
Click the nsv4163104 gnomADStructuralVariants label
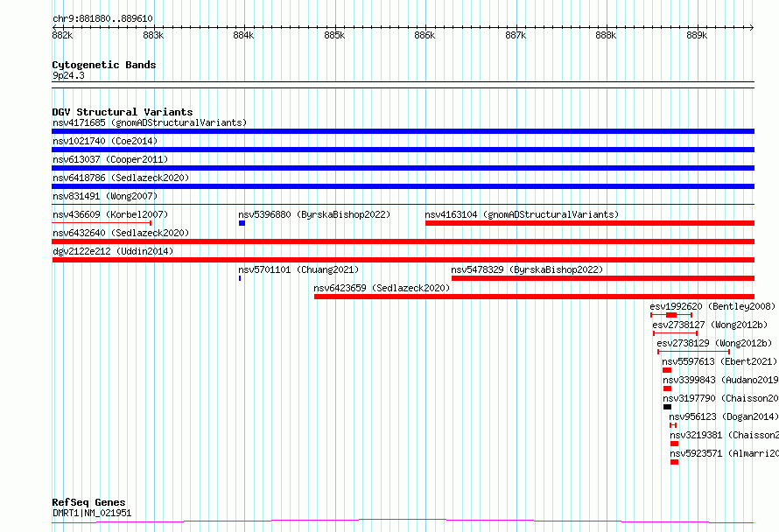(523, 214)
